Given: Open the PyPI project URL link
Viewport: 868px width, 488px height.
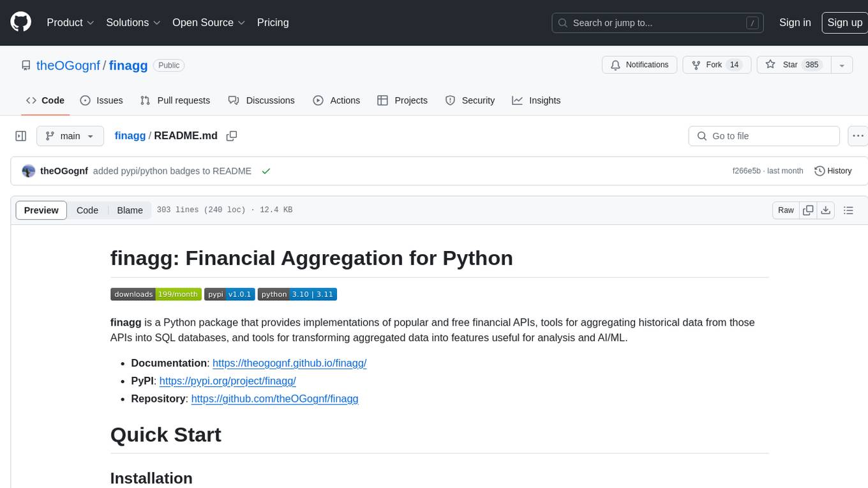Looking at the screenshot, I should [227, 381].
